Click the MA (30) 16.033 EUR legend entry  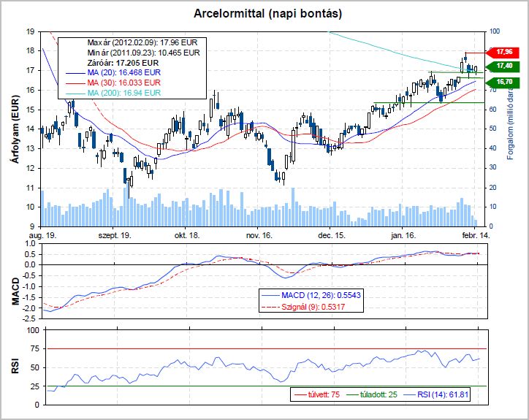[x=113, y=83]
